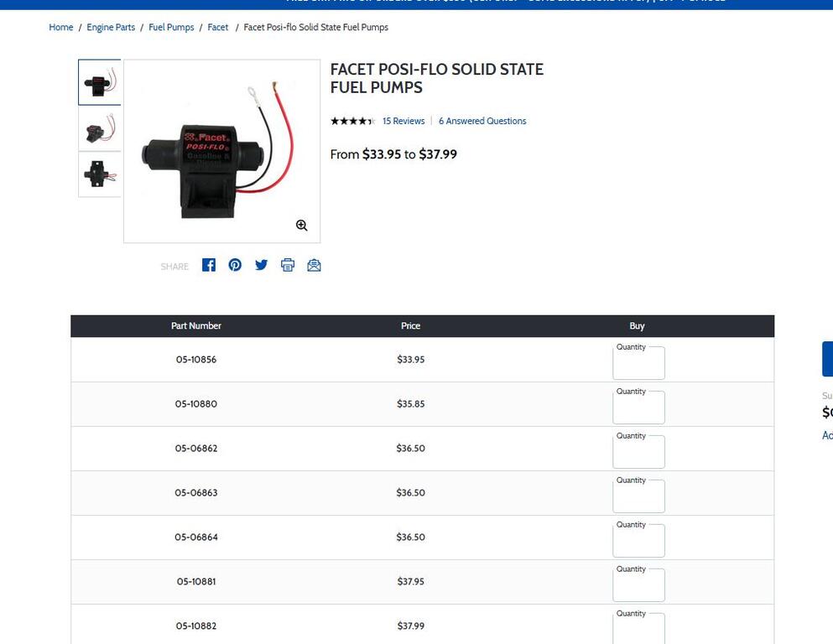Click part number 05-10880
The image size is (833, 644).
(196, 404)
